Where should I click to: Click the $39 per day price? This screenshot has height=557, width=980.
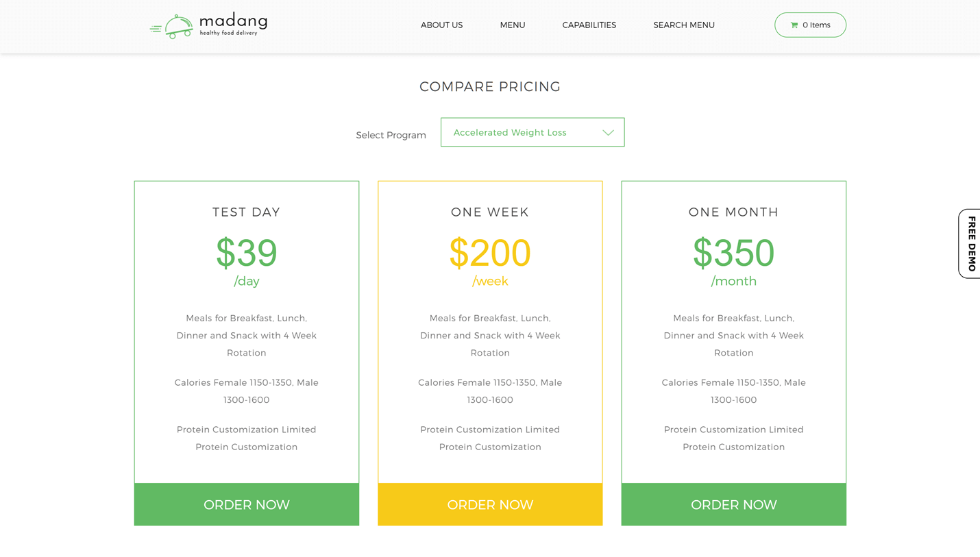pos(247,253)
